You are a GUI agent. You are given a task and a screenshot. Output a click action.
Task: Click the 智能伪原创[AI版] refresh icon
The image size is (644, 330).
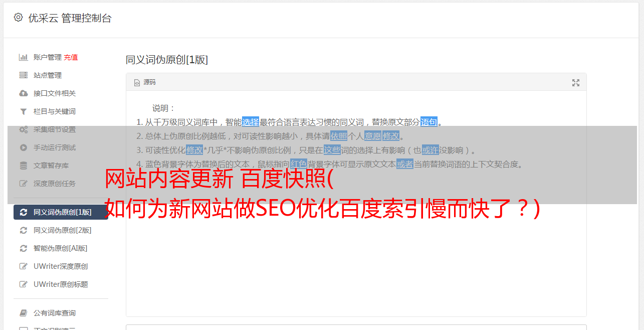[24, 248]
